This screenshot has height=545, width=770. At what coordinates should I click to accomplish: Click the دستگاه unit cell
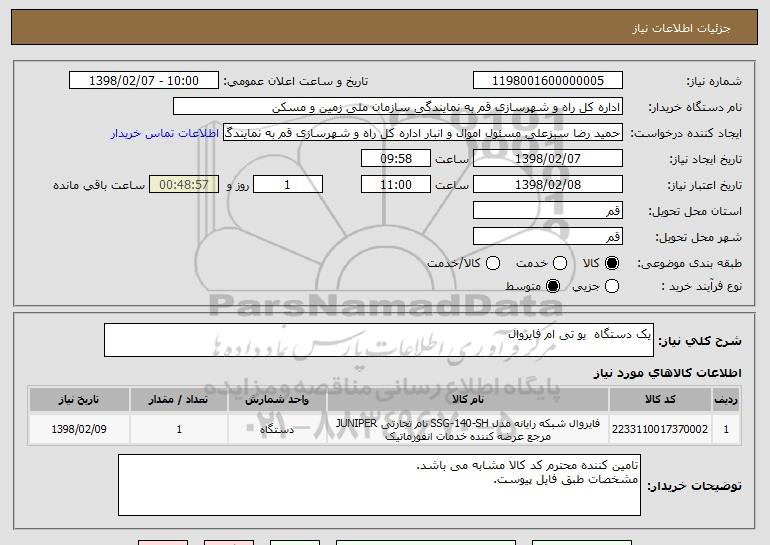pyautogui.click(x=277, y=429)
